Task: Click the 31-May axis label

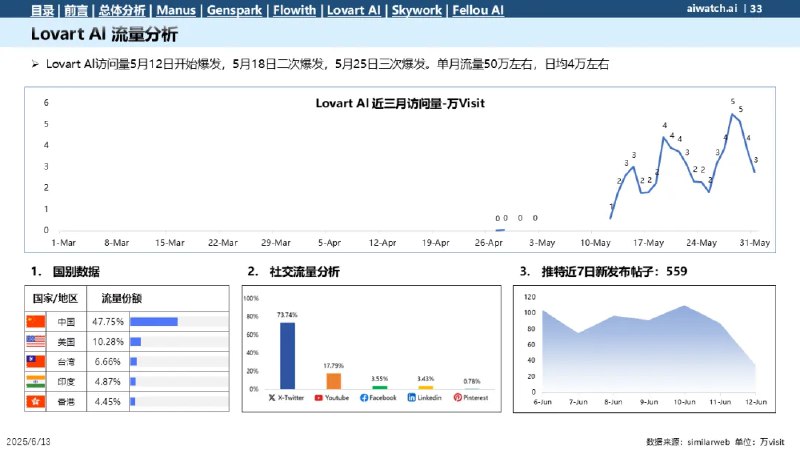Action: coord(755,243)
